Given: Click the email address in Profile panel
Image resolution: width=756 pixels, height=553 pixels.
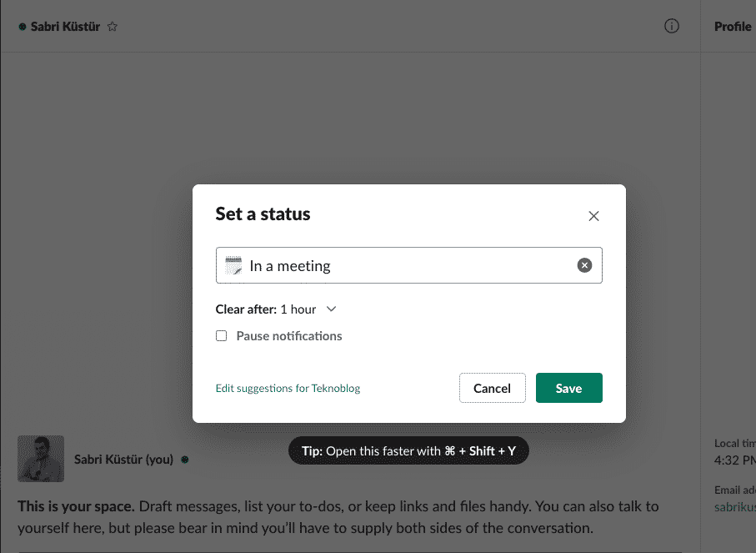Looking at the screenshot, I should pos(735,506).
